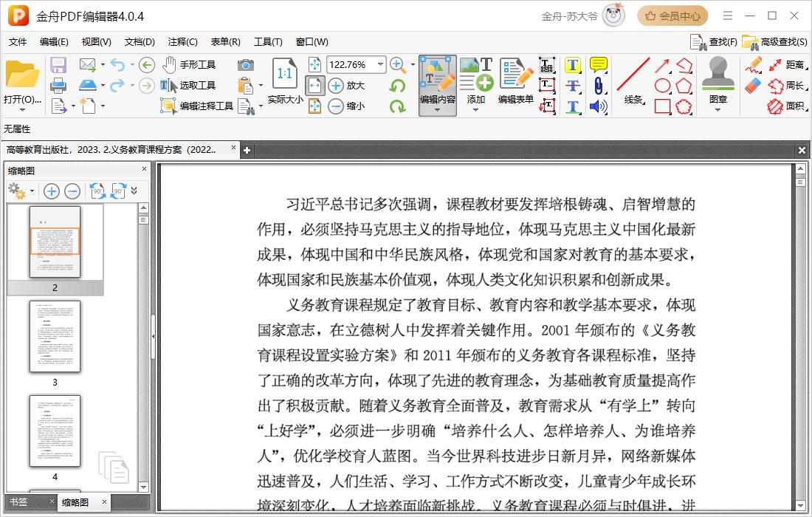Click the printer icon
Screen dimensions: 812x517
(x=58, y=85)
